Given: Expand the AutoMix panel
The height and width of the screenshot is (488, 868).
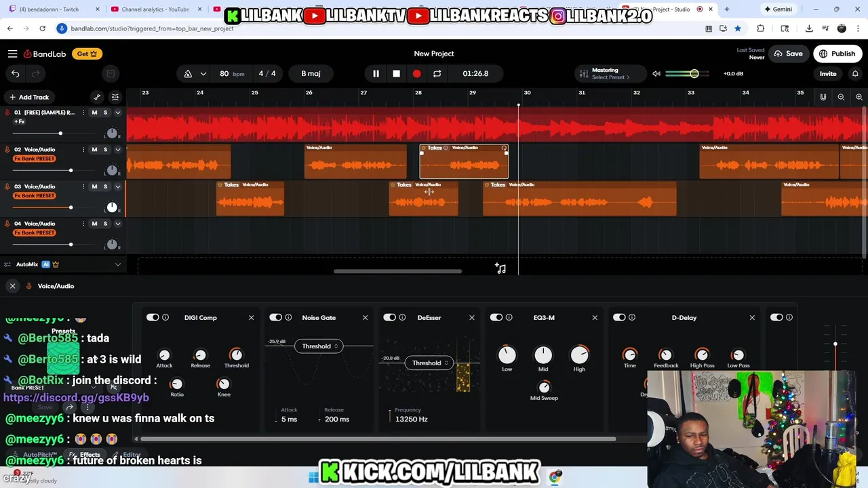Looking at the screenshot, I should [x=118, y=264].
